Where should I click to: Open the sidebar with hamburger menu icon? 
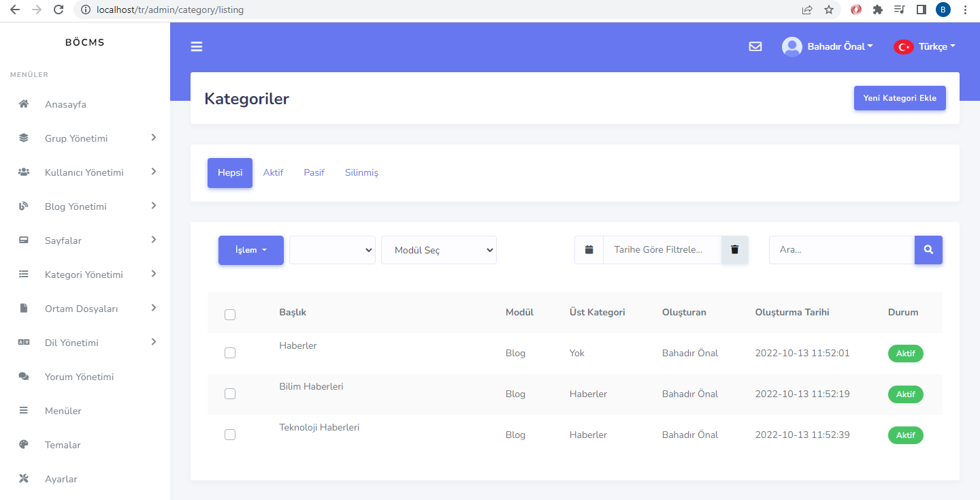(x=197, y=46)
